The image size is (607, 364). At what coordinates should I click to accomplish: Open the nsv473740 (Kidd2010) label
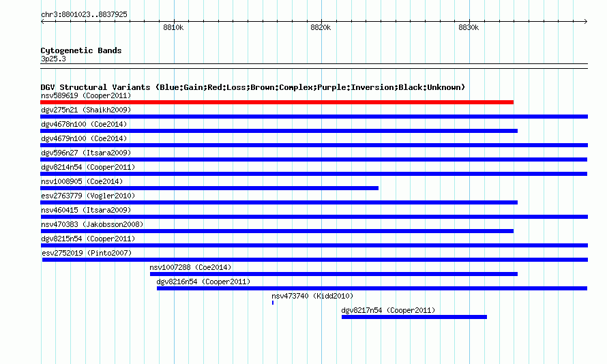coord(312,296)
